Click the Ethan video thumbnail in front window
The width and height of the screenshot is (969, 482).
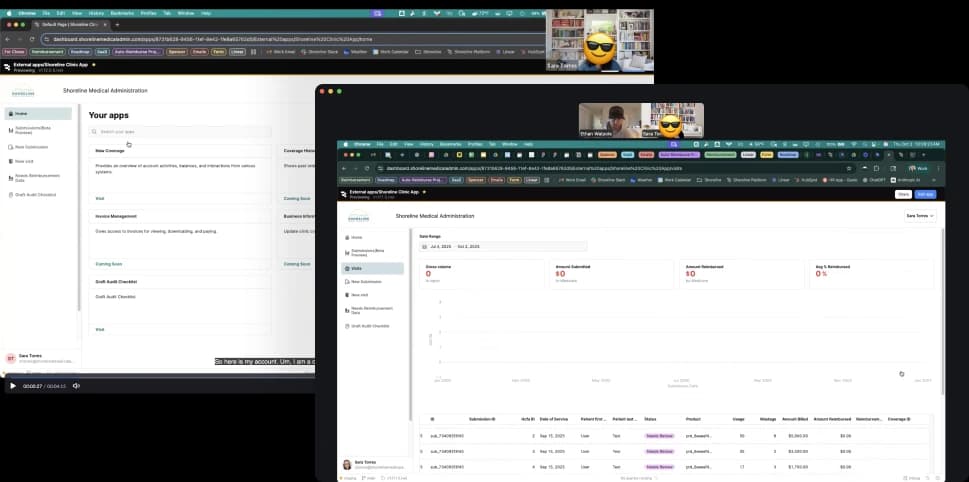(609, 120)
